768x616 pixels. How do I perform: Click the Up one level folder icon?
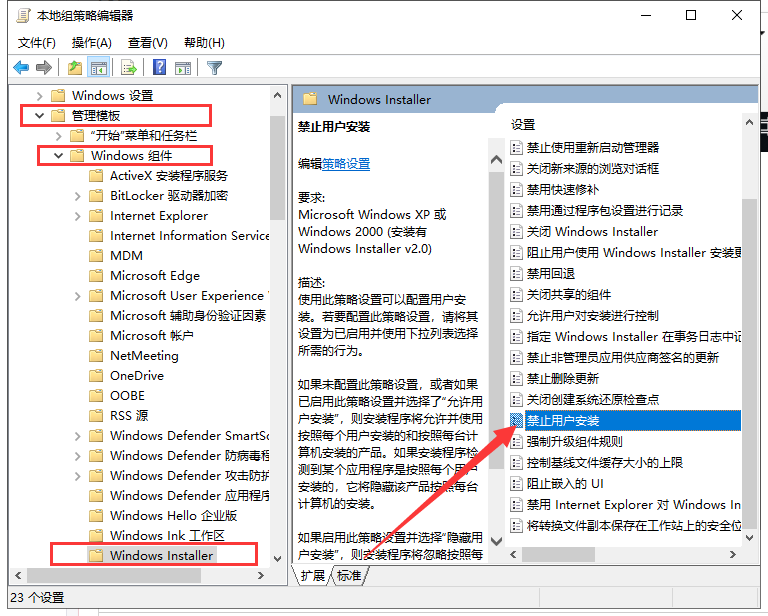[75, 68]
